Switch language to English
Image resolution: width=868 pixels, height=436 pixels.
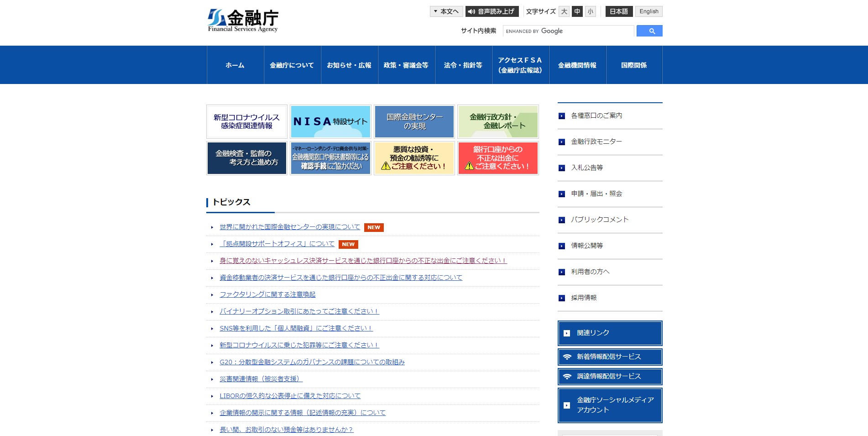click(648, 11)
